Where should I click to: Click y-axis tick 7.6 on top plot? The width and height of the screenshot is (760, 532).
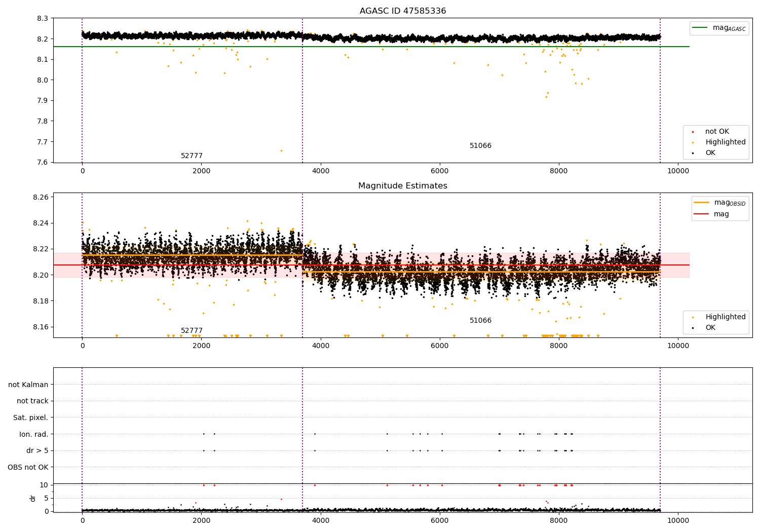tap(43, 162)
